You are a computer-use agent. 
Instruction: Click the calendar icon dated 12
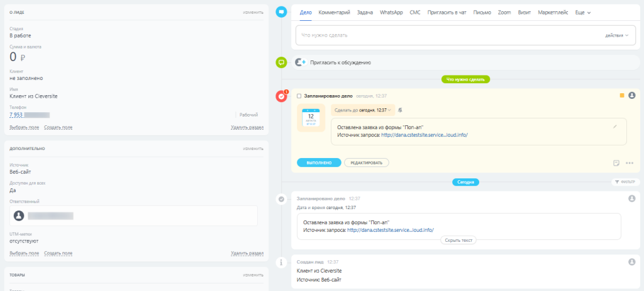pyautogui.click(x=310, y=118)
